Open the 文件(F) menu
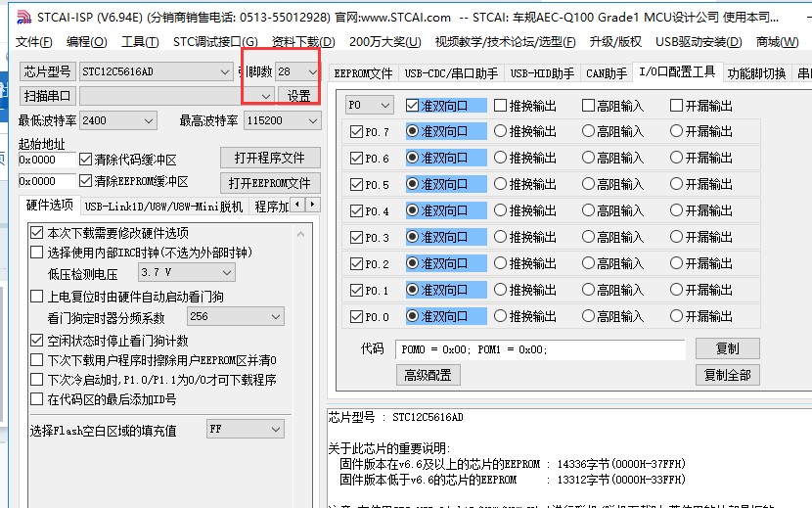812x508 pixels. point(33,42)
